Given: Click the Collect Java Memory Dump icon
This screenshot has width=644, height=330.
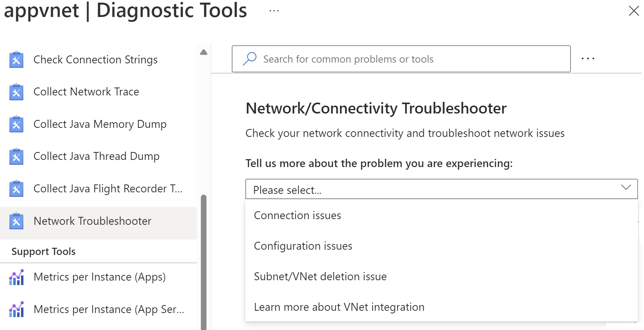Looking at the screenshot, I should 16,124.
